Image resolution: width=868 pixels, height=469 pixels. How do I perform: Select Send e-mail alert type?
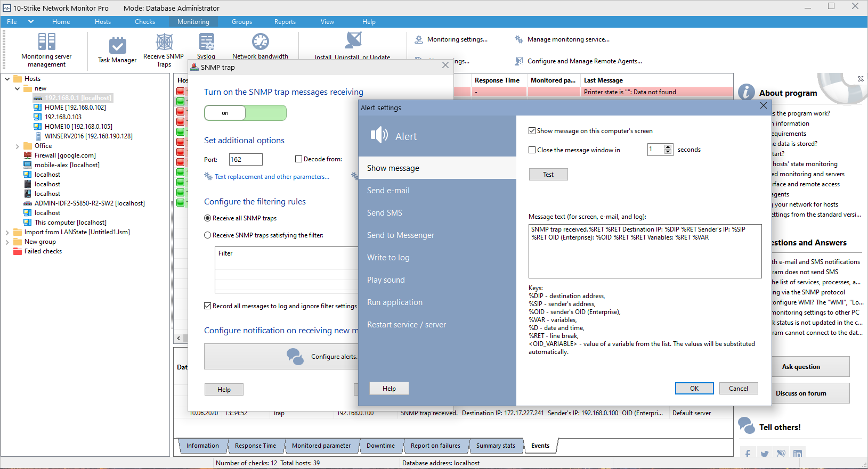[437, 191]
